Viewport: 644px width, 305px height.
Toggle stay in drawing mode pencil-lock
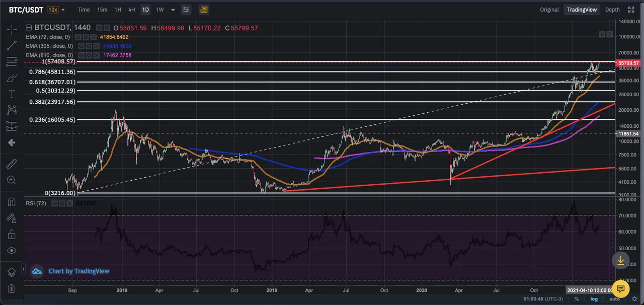12,218
